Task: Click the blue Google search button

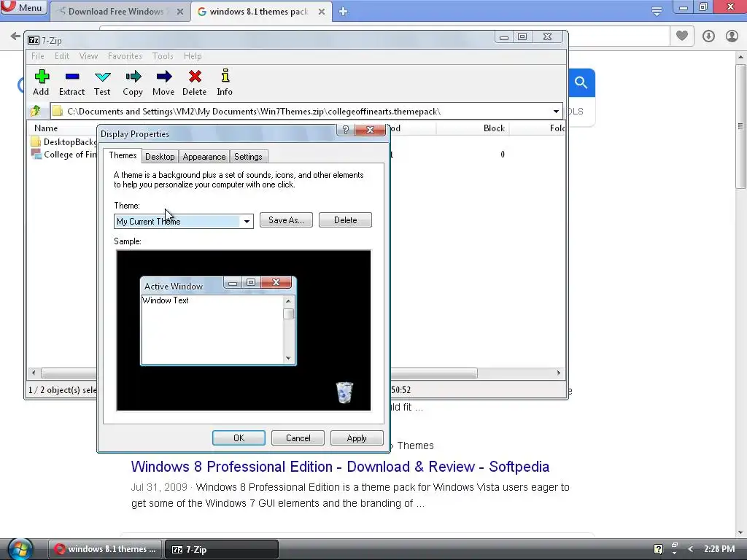Action: point(581,83)
